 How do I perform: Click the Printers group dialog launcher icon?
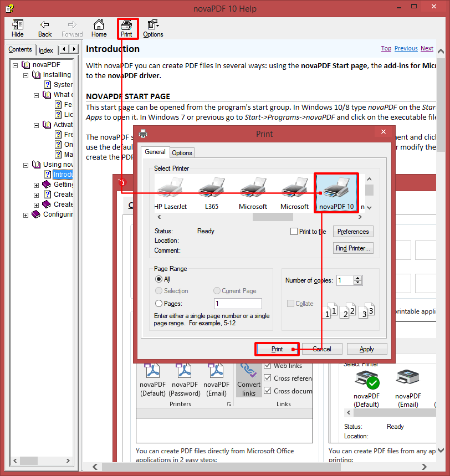coord(229,405)
